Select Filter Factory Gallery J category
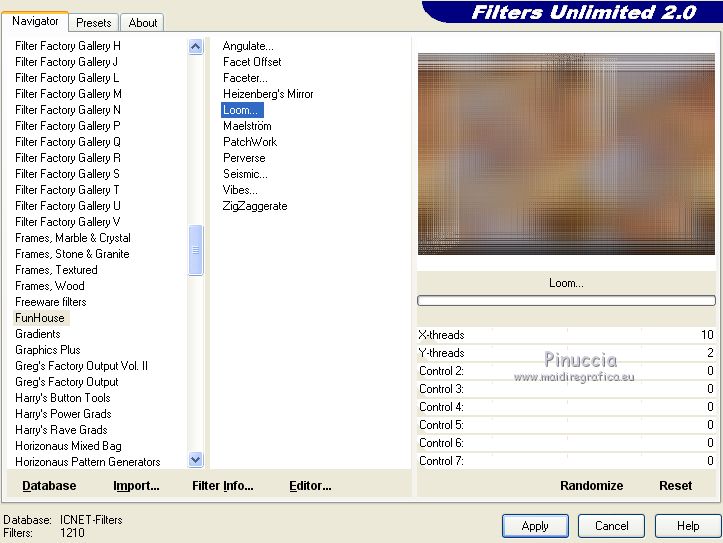The image size is (723, 543). (66, 62)
